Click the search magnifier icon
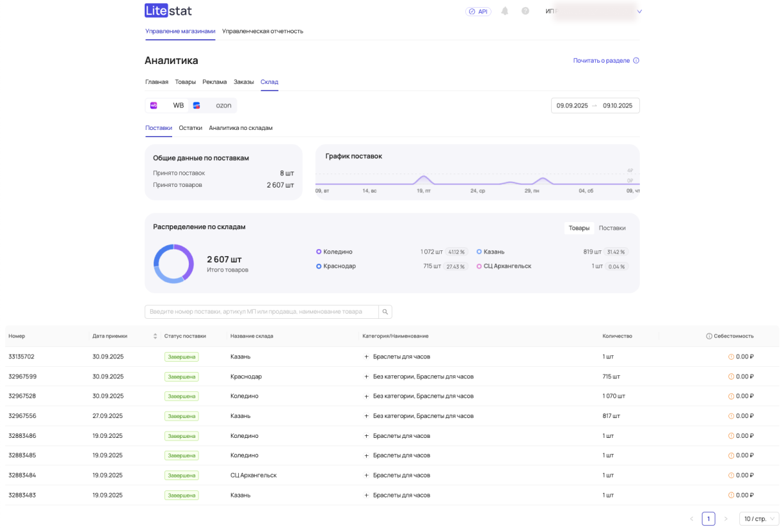 pyautogui.click(x=385, y=312)
